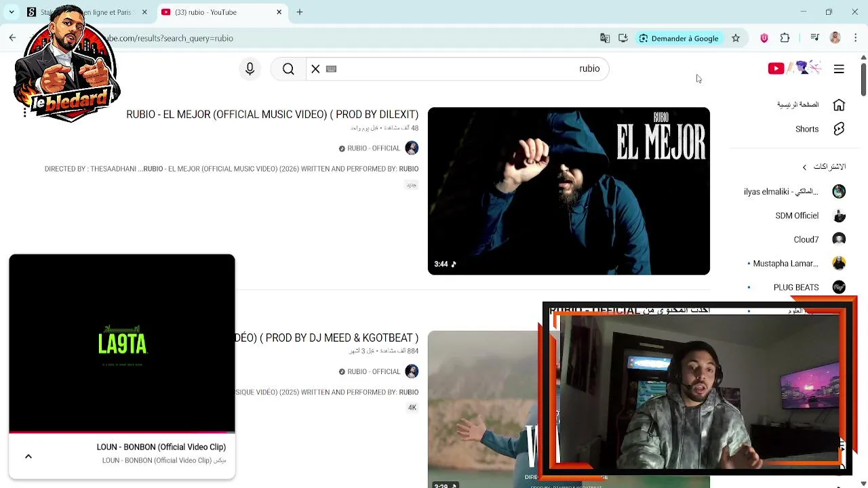868x488 pixels.
Task: Open the red shield extension icon
Action: [x=764, y=39]
